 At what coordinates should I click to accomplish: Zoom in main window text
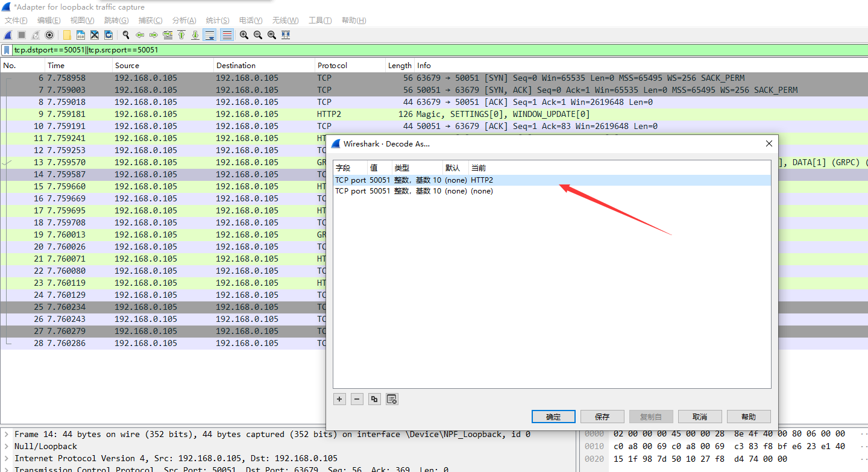coord(244,35)
